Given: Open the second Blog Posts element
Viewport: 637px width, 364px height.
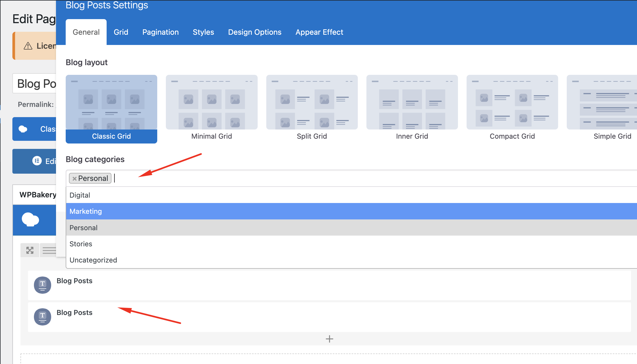Looking at the screenshot, I should 330,317.
